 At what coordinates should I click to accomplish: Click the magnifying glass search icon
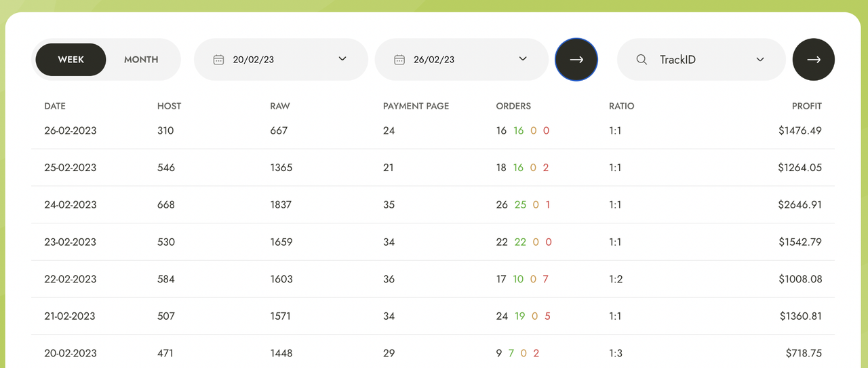[642, 60]
